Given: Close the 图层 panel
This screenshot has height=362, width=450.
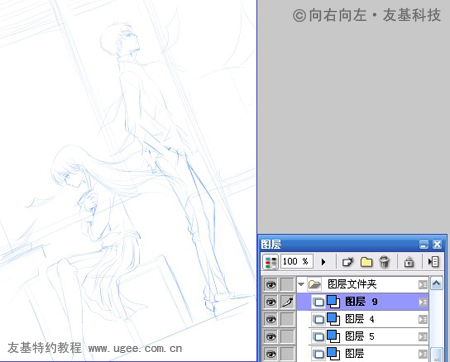Looking at the screenshot, I should click(437, 244).
